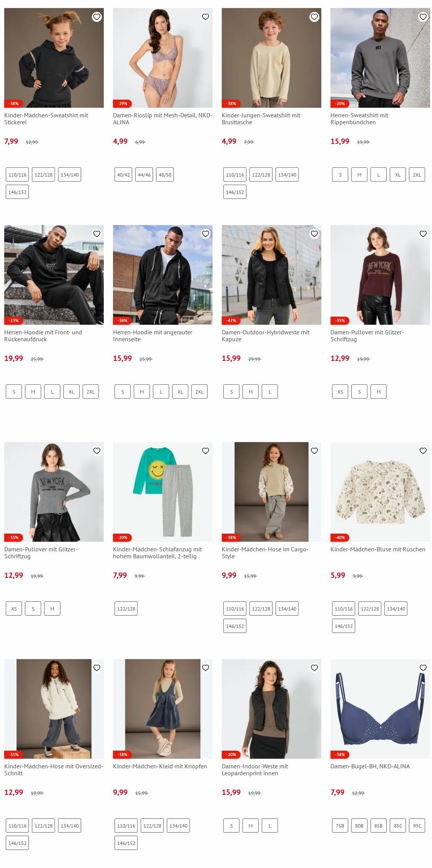432x868 pixels.
Task: Select size 2XL for Herren-Sweatshirt mit Rippenbündchen
Action: 417,175
